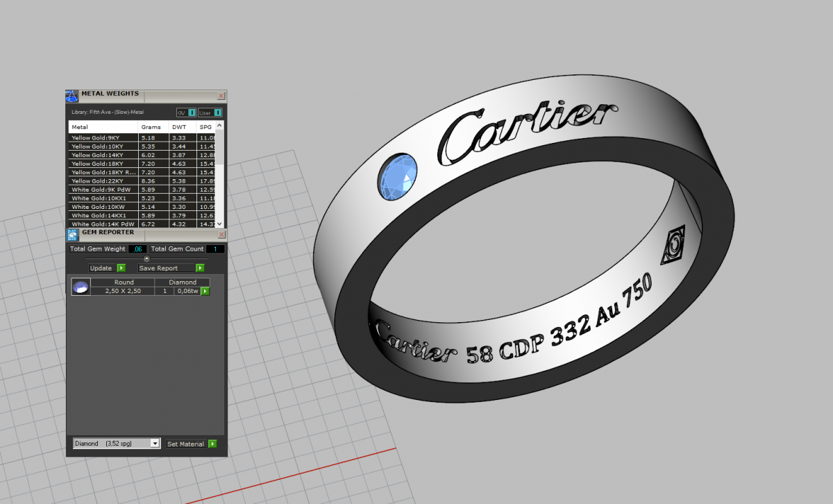Close the Metal Weights panel
Screen dimensions: 833x504
tap(221, 96)
